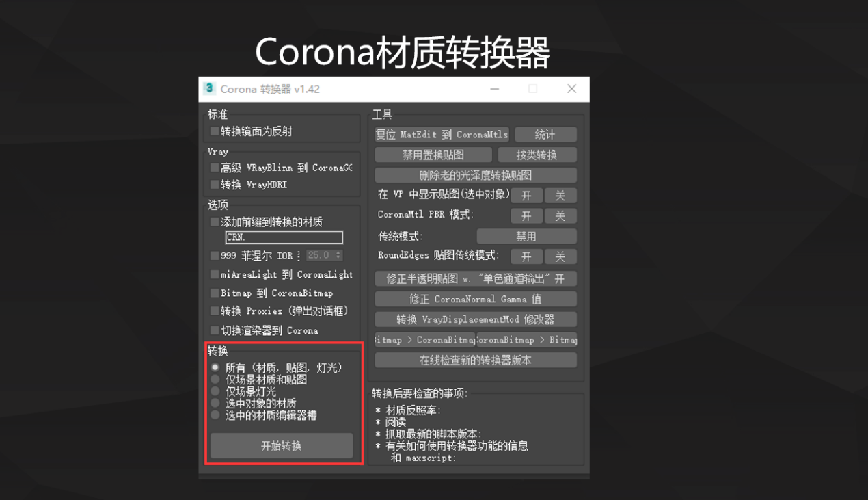The height and width of the screenshot is (500, 868).
Task: Click 禁用置换贴图 button
Action: (x=433, y=155)
